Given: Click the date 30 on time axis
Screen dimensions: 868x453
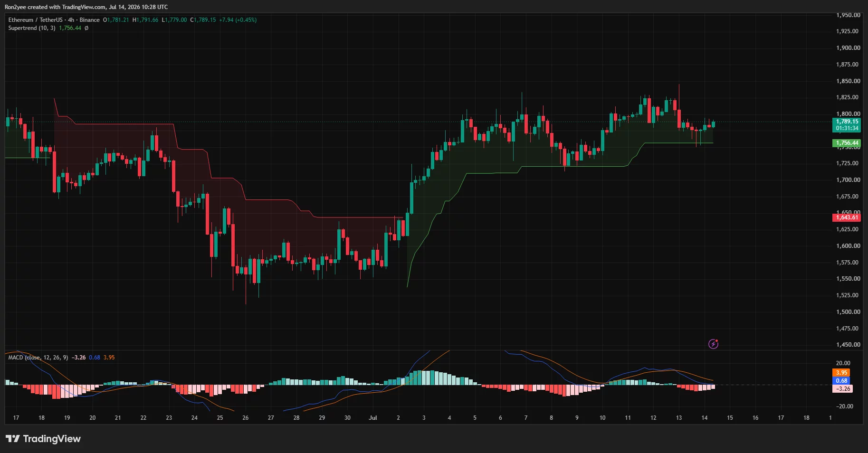Looking at the screenshot, I should click(347, 418).
